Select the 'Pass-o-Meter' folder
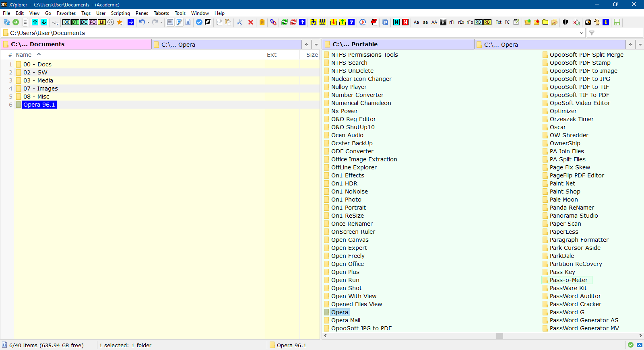The height and width of the screenshot is (350, 644). tap(569, 280)
